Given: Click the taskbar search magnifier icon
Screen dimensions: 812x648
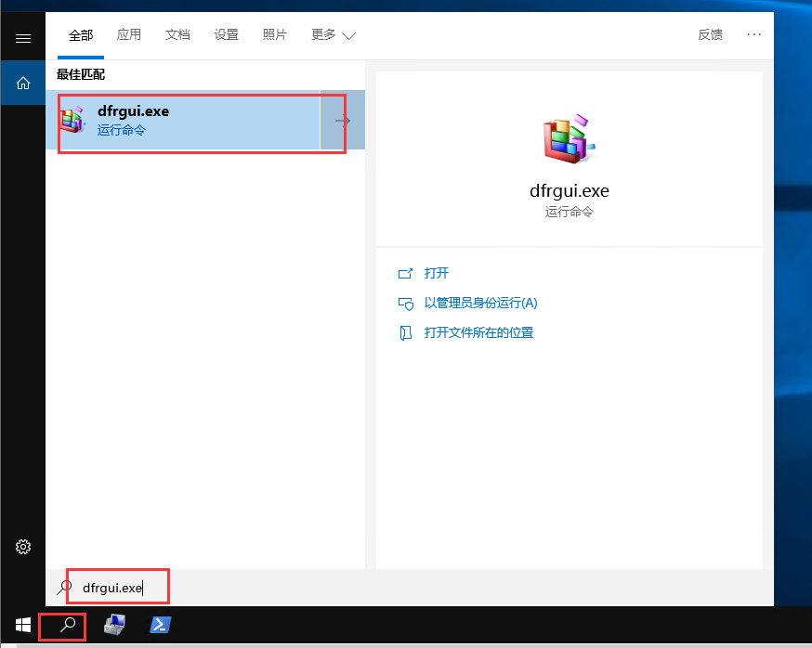Looking at the screenshot, I should coord(67,626).
